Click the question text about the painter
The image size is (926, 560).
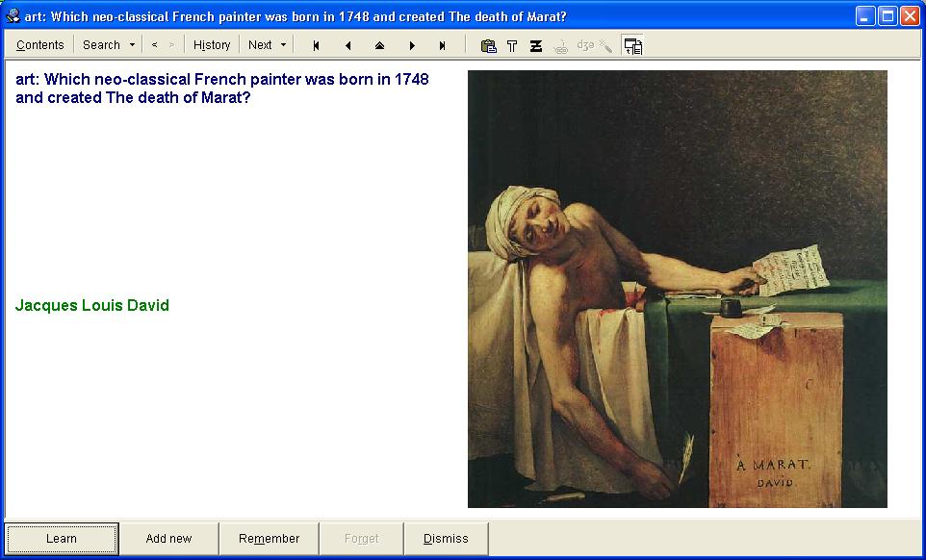221,88
